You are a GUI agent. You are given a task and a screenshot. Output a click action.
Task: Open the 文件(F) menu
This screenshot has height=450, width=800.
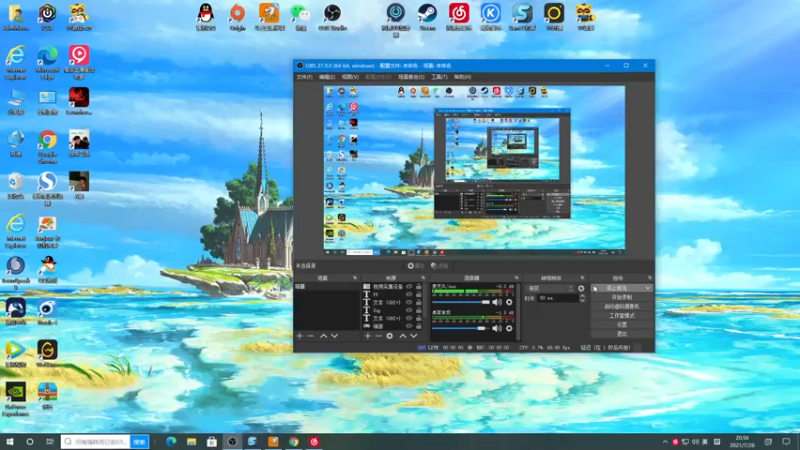[304, 77]
